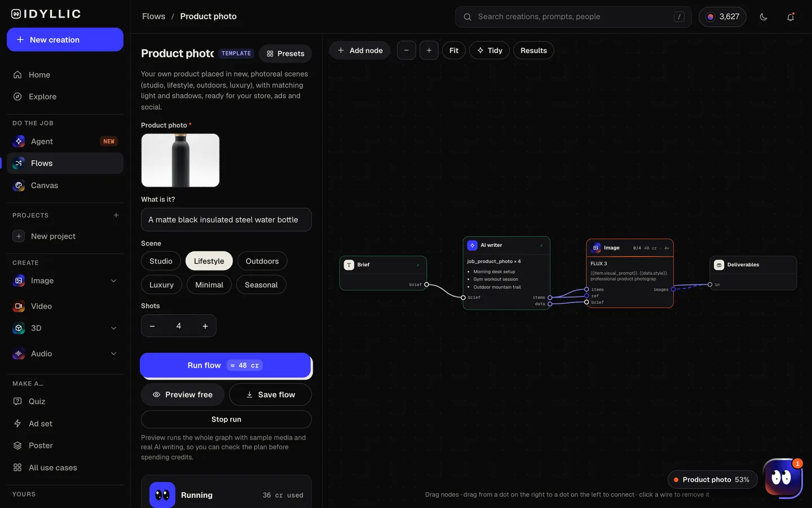Image resolution: width=812 pixels, height=508 pixels.
Task: Click Run flow button
Action: pos(226,365)
